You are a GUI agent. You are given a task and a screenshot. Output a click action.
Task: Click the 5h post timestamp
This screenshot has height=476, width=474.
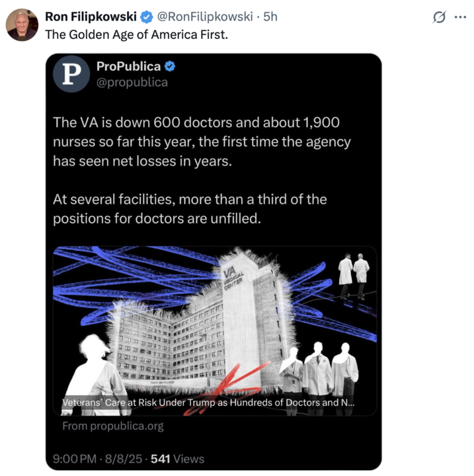270,17
